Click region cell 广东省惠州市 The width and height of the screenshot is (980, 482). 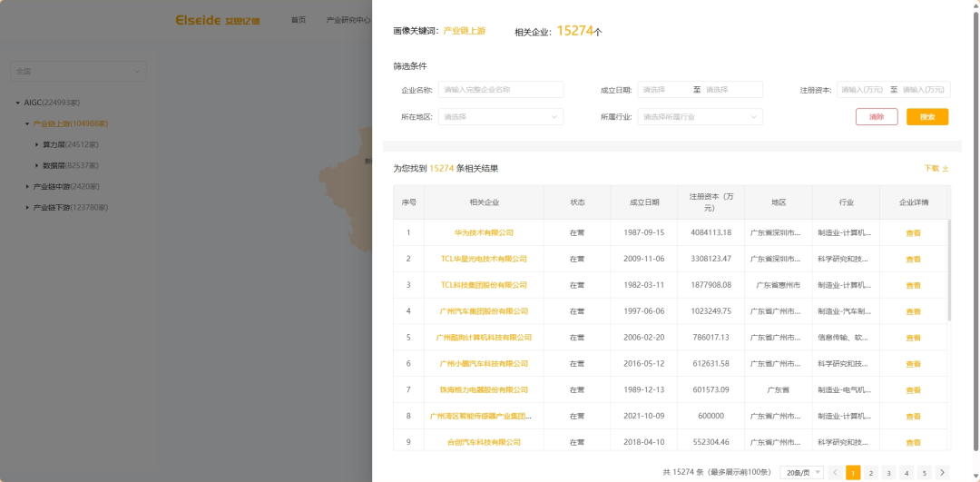[779, 285]
